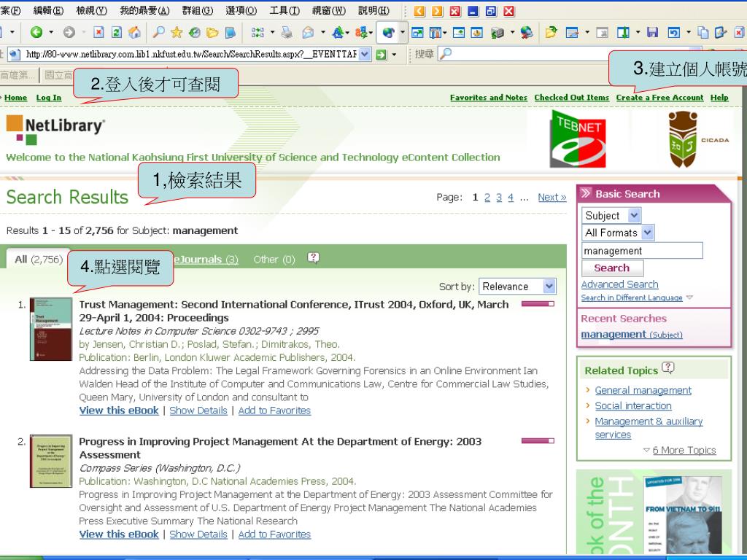Click the gray forward arrow button
The image size is (747, 560).
click(69, 32)
